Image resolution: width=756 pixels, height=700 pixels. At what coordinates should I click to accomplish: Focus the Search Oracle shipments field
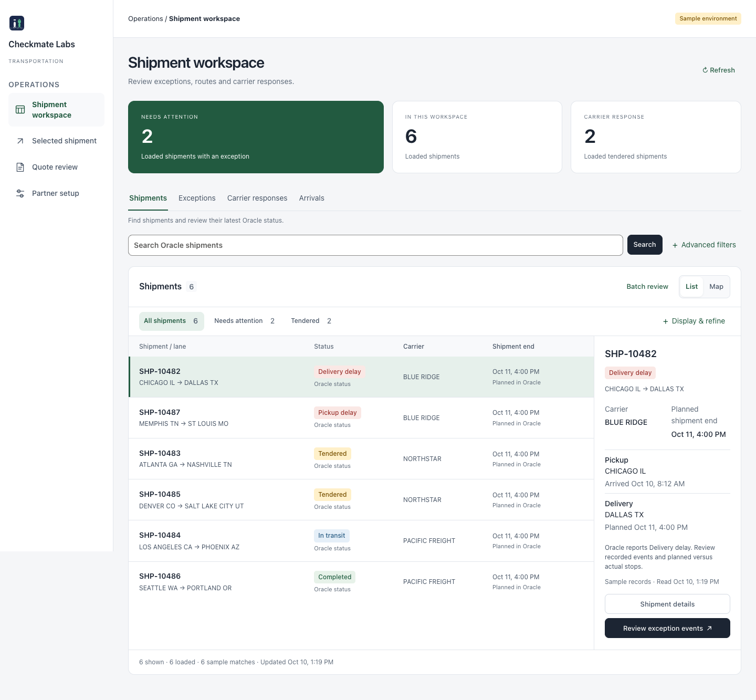(375, 245)
